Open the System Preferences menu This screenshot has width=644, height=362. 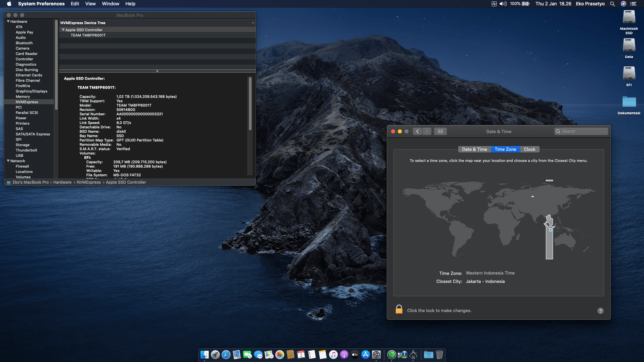41,4
